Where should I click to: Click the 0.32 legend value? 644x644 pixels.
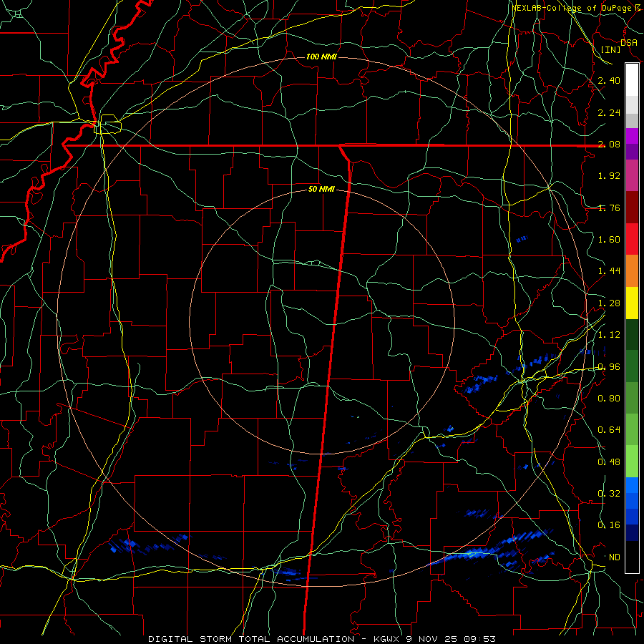pos(609,494)
